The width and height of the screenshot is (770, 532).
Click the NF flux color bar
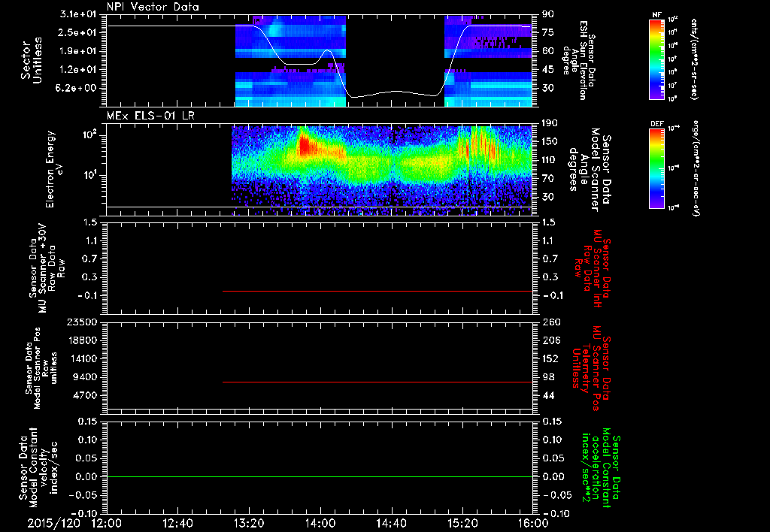pos(657,59)
